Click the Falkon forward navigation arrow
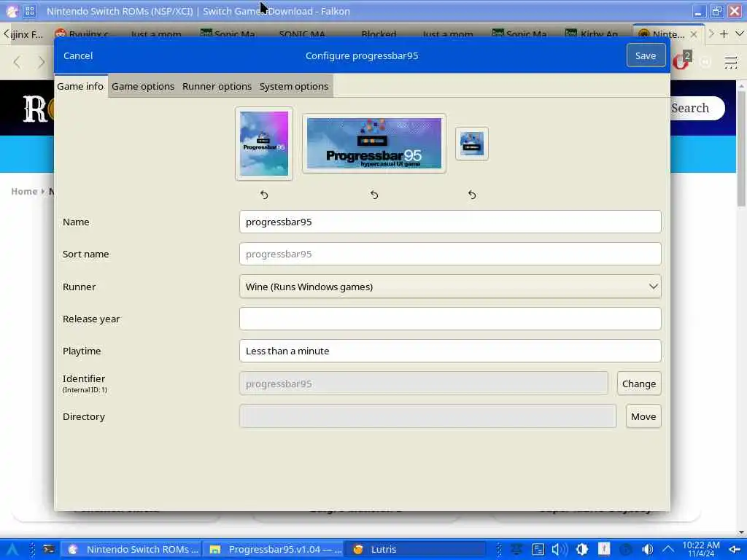Viewport: 747px width, 560px height. point(42,63)
